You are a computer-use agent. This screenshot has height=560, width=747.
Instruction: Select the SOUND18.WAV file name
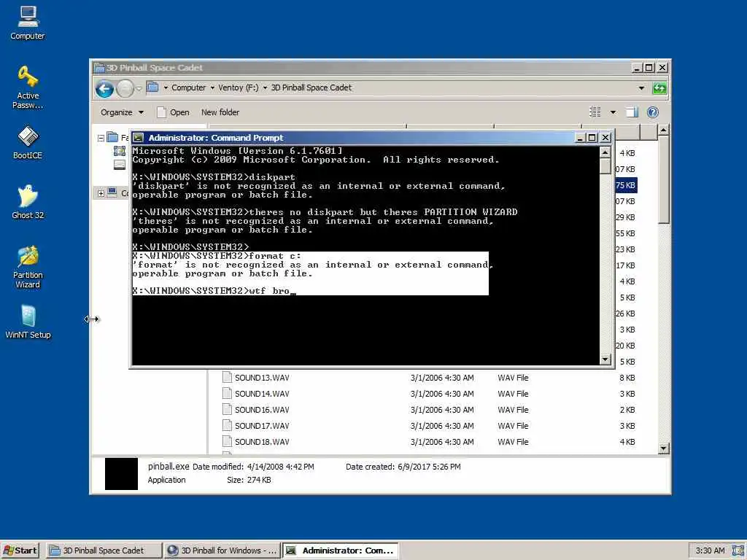tap(262, 442)
